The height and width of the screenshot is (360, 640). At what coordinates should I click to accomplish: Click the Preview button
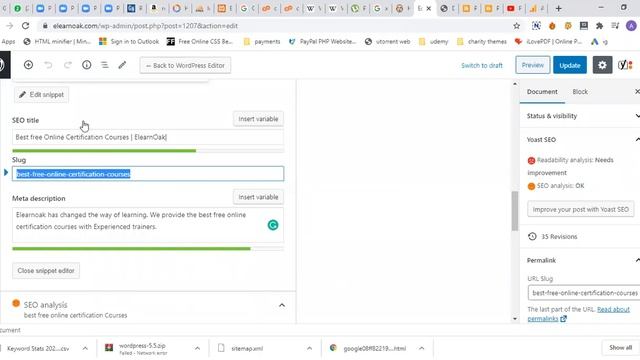click(533, 65)
